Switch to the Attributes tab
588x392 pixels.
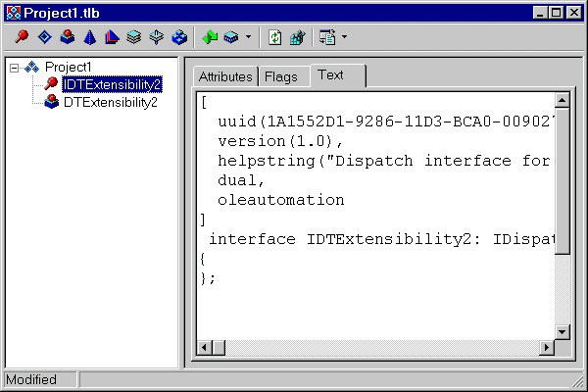(x=224, y=76)
